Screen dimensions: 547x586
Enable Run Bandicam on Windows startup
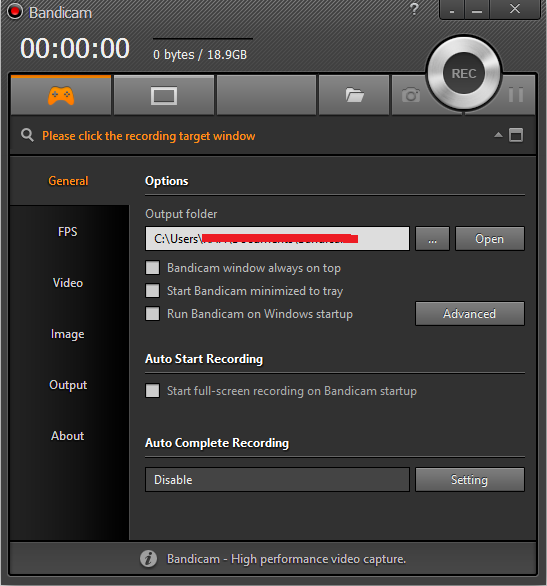pos(152,314)
